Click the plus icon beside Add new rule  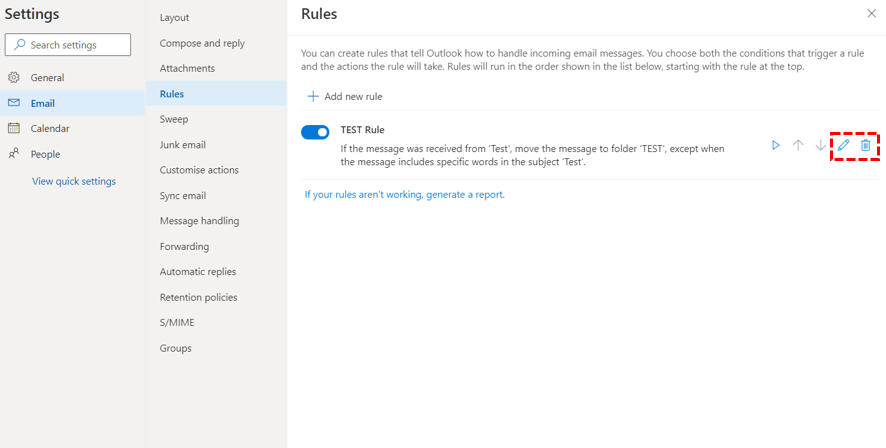[312, 97]
